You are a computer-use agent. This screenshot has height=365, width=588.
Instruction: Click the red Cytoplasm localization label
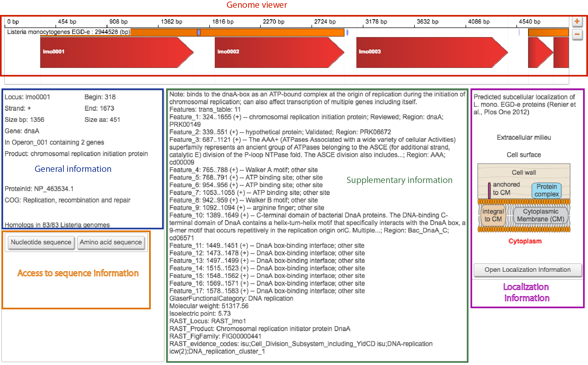coord(525,241)
